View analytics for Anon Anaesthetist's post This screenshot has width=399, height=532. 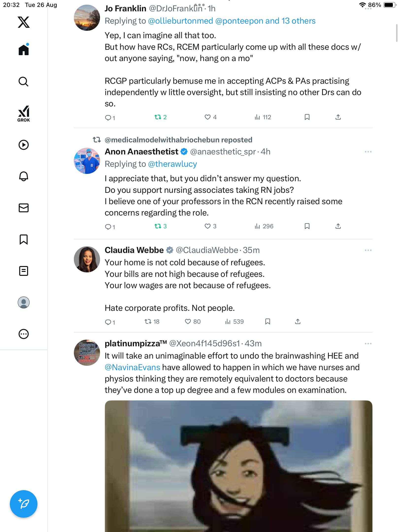264,226
